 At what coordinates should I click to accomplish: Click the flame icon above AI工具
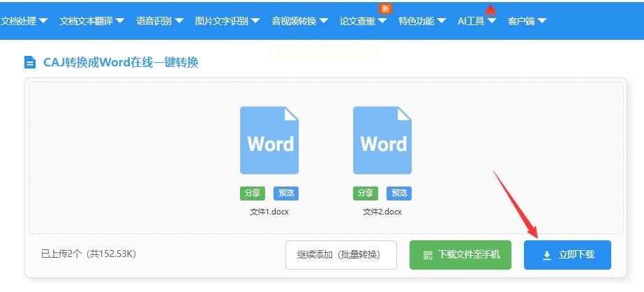[490, 10]
